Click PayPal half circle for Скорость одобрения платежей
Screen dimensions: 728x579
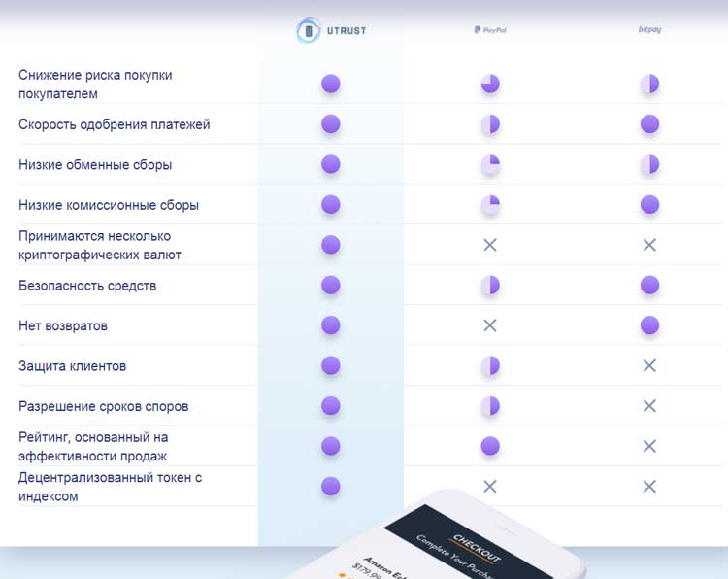(490, 124)
